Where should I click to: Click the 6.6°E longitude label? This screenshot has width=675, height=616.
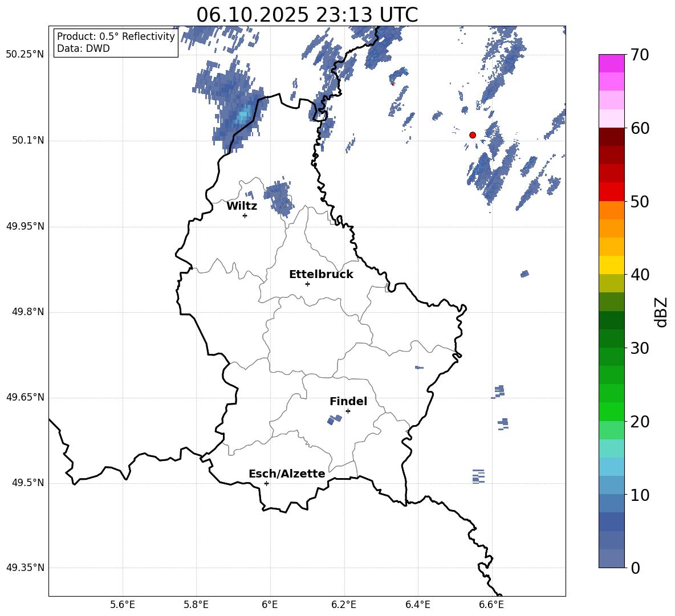tap(491, 605)
